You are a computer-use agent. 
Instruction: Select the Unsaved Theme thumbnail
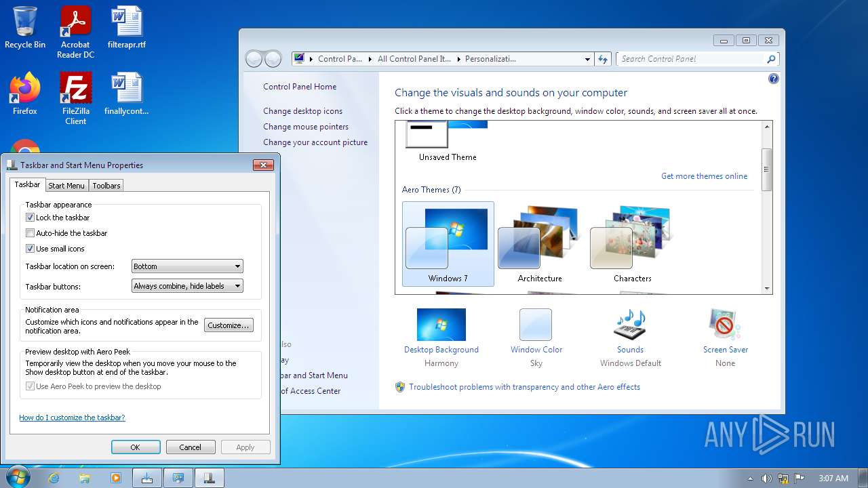click(447, 134)
